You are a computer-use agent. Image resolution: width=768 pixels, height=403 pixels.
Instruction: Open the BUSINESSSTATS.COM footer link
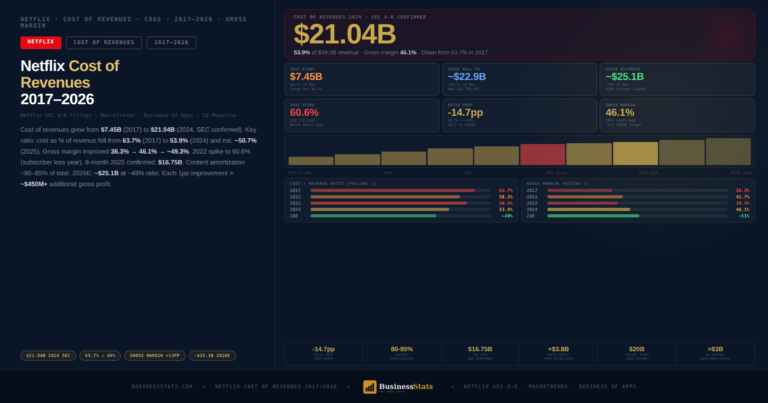pyautogui.click(x=162, y=386)
